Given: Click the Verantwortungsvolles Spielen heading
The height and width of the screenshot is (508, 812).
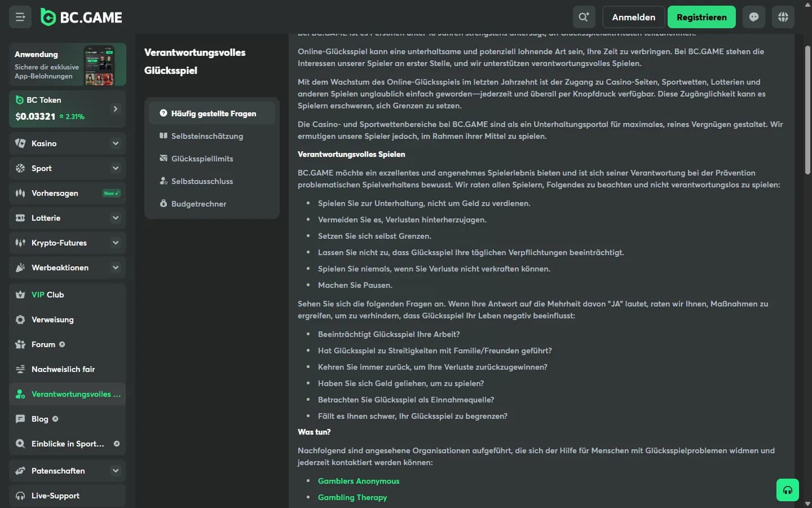Looking at the screenshot, I should pos(351,154).
